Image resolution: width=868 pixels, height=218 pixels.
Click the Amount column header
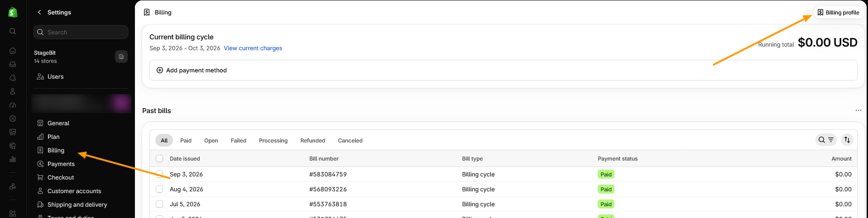pyautogui.click(x=841, y=159)
